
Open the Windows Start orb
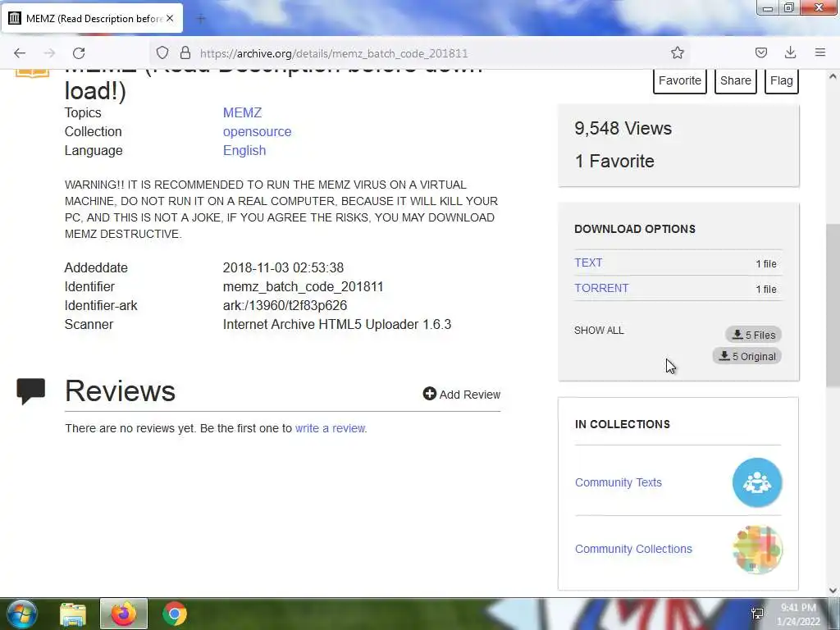[21, 614]
